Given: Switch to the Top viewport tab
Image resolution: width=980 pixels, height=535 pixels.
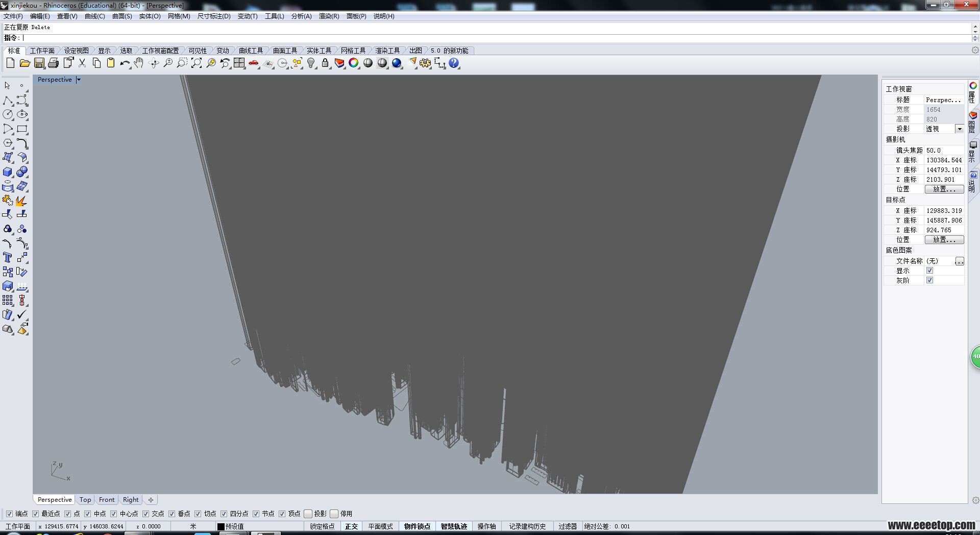Looking at the screenshot, I should click(85, 500).
